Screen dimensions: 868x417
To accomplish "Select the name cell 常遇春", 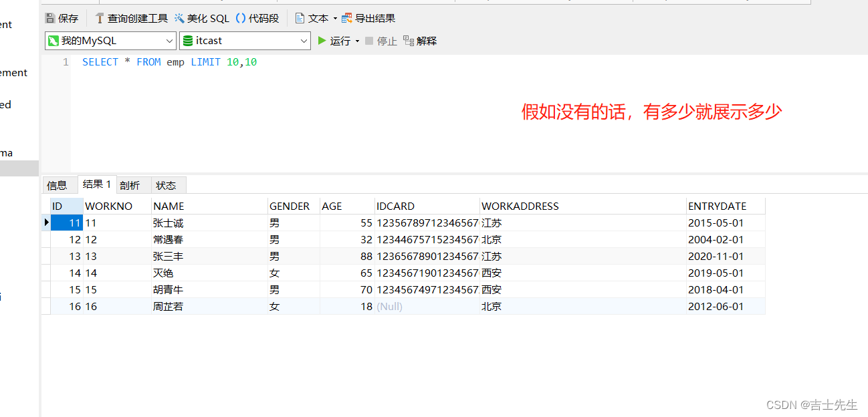I will 209,239.
